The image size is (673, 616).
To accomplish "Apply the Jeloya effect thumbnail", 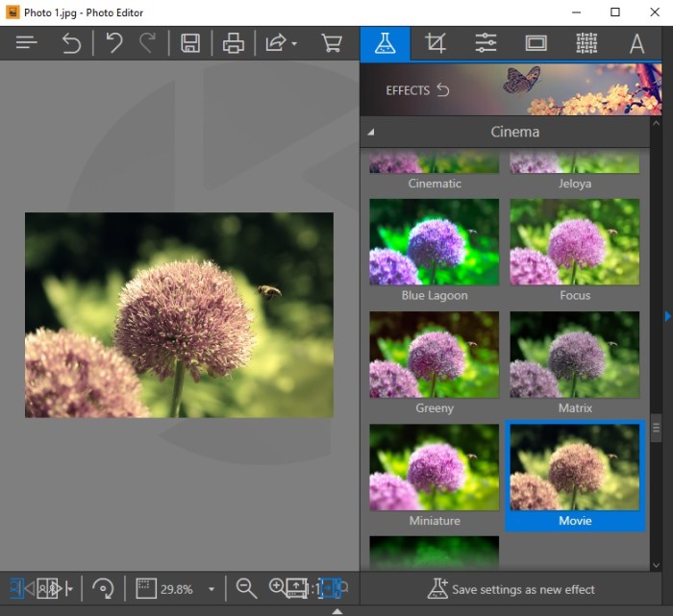I will pos(574,161).
